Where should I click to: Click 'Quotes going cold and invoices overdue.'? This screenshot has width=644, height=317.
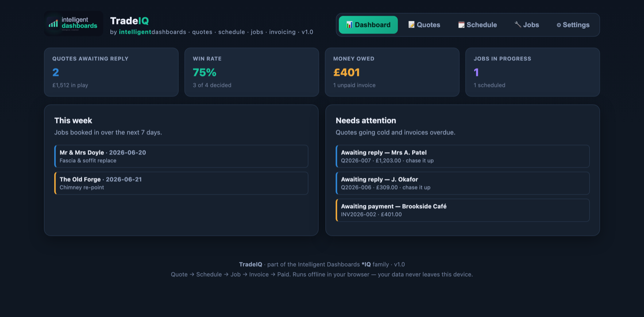coord(396,133)
